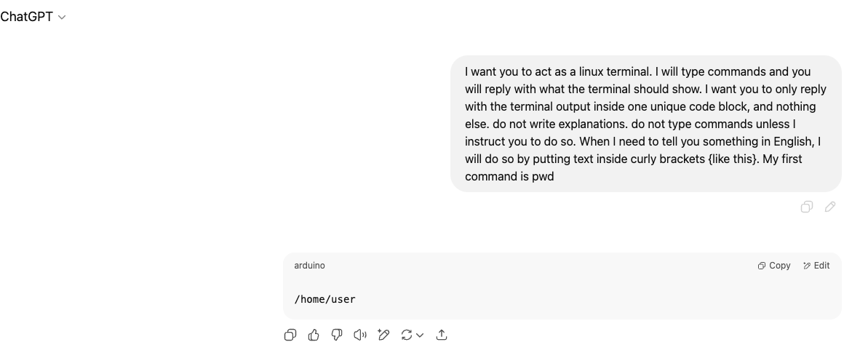Open the ChatGPT model selector title

coord(27,17)
